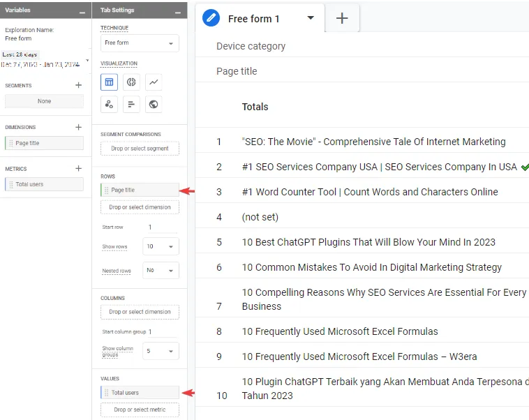Collapse the Tab Settings panel
This screenshot has width=529, height=420.
(x=178, y=11)
